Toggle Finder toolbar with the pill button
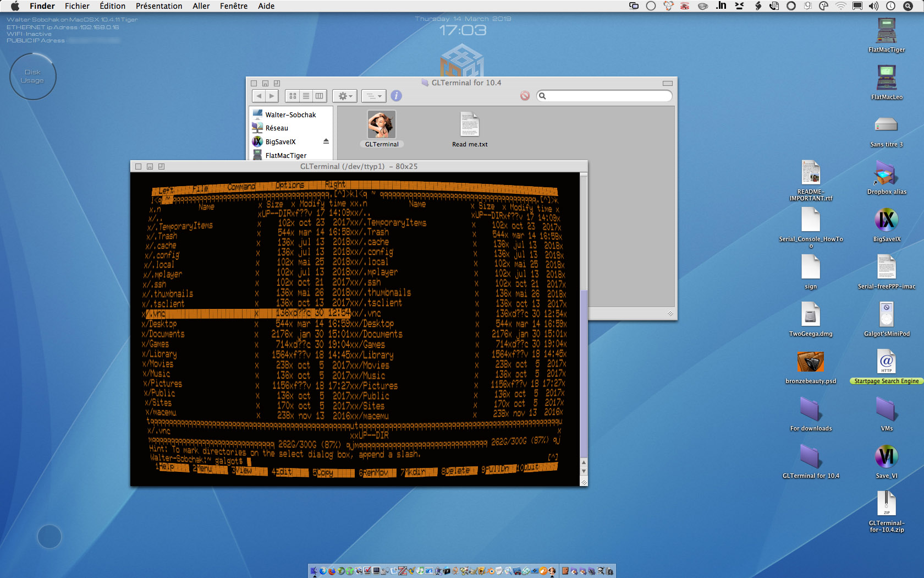The height and width of the screenshot is (578, 924). [667, 83]
